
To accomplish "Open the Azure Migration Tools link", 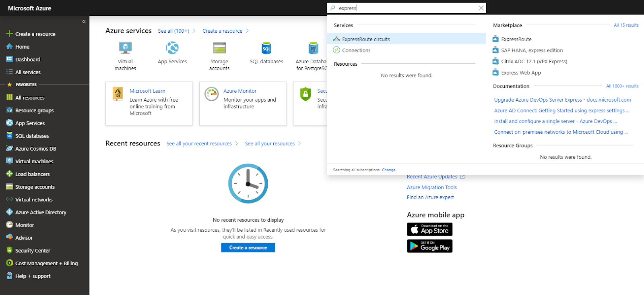I will coord(431,187).
